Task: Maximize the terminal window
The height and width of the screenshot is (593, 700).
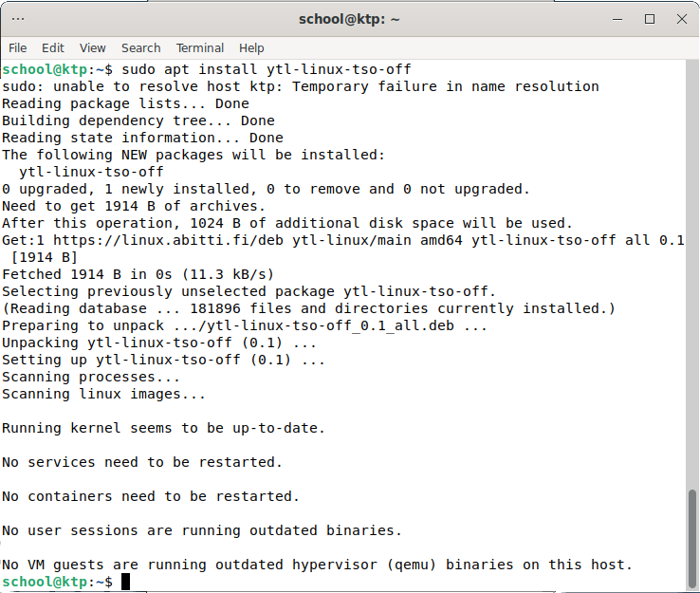Action: coord(650,19)
